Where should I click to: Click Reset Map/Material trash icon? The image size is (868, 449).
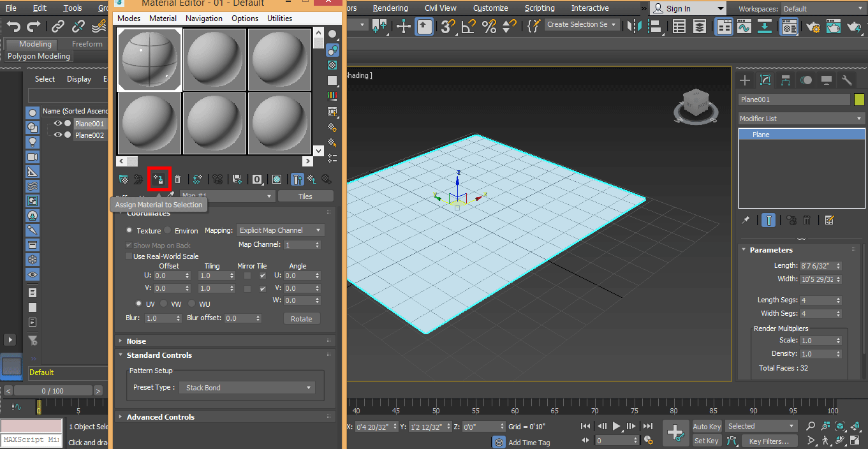tap(178, 179)
